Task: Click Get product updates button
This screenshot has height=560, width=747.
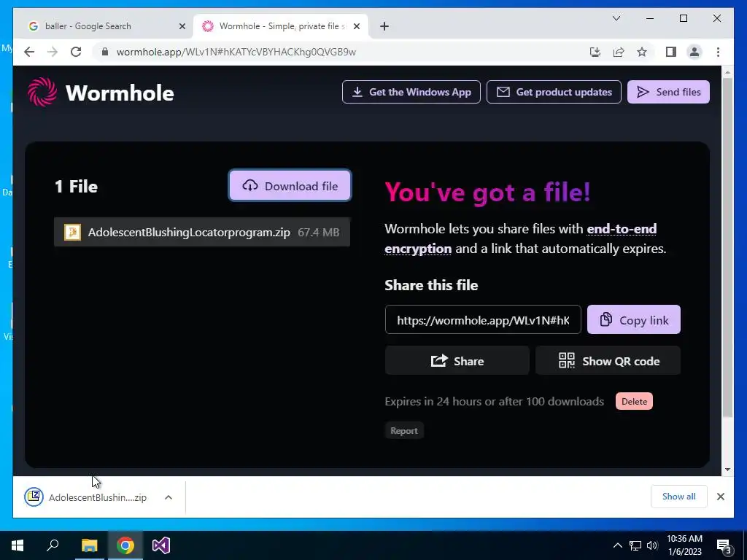Action: 554,92
